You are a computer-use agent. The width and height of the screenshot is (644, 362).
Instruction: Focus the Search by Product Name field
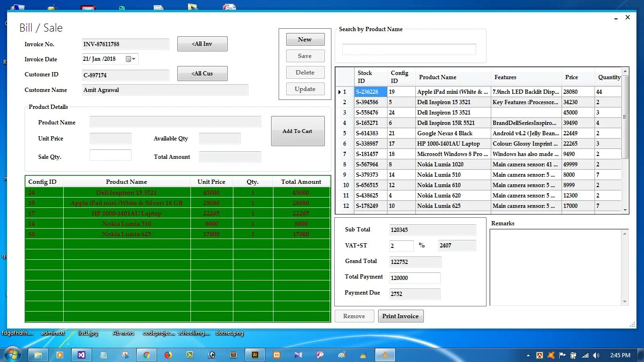(x=409, y=49)
